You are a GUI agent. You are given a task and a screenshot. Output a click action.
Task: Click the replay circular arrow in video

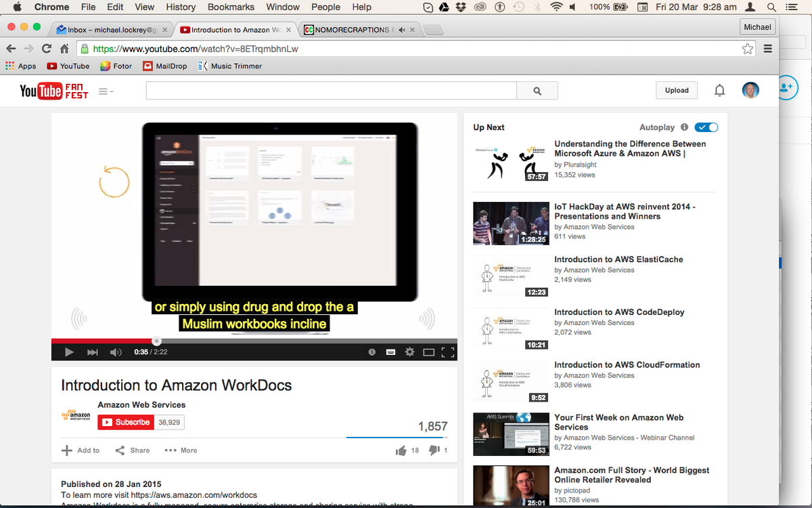pyautogui.click(x=114, y=182)
